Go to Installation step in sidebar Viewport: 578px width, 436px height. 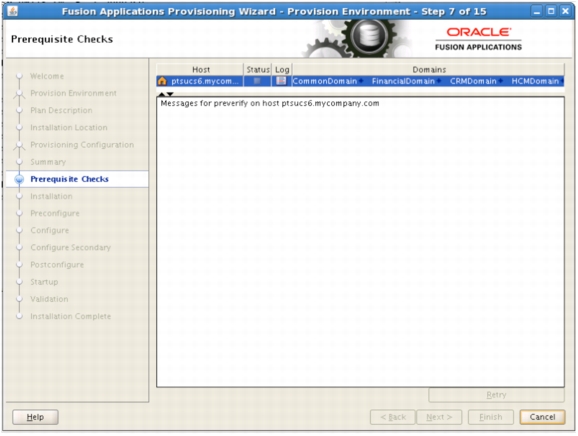click(x=51, y=196)
